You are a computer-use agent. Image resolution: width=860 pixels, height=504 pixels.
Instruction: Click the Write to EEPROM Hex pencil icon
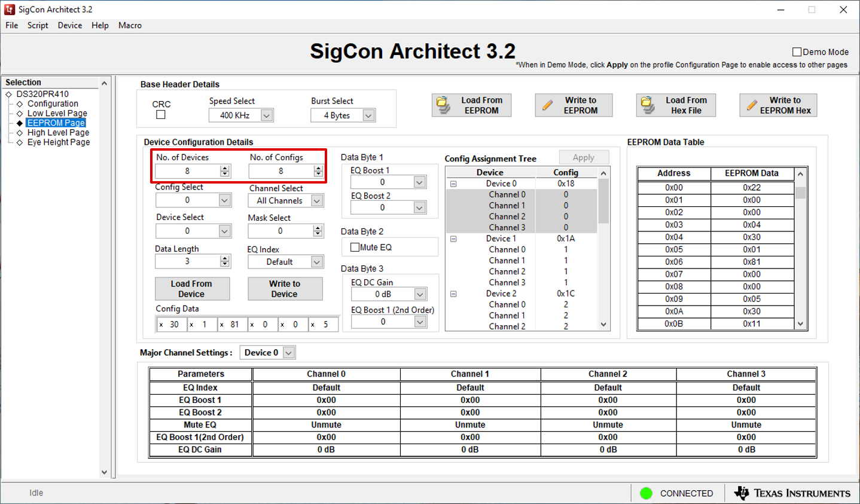point(752,105)
